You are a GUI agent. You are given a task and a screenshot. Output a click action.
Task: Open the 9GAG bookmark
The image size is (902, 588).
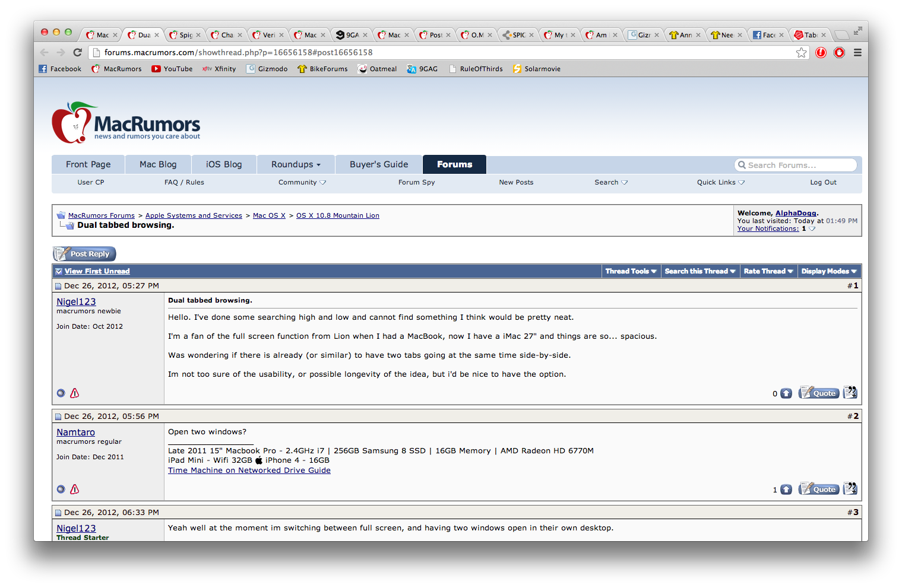[x=422, y=69]
